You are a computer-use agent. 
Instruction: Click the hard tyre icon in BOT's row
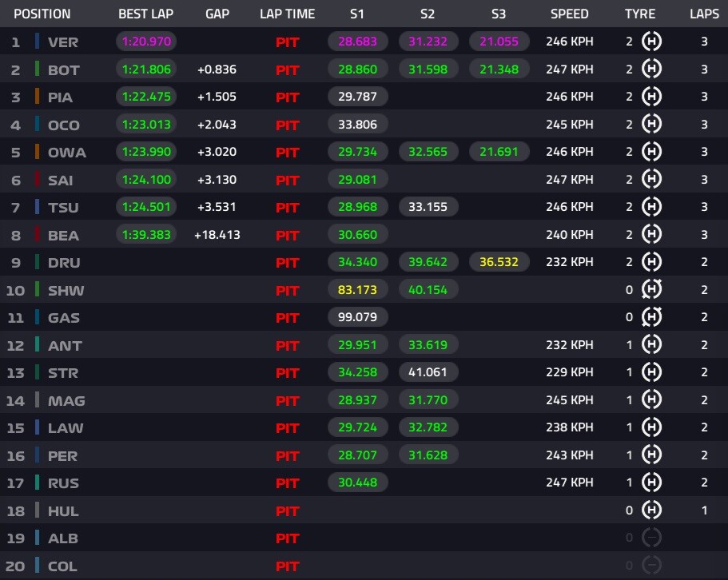tap(651, 70)
